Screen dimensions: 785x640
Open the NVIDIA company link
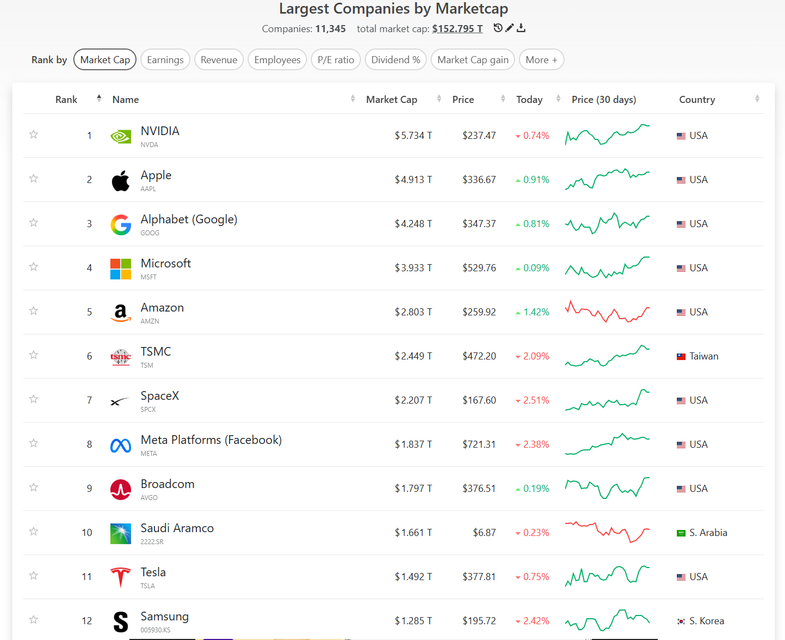160,131
